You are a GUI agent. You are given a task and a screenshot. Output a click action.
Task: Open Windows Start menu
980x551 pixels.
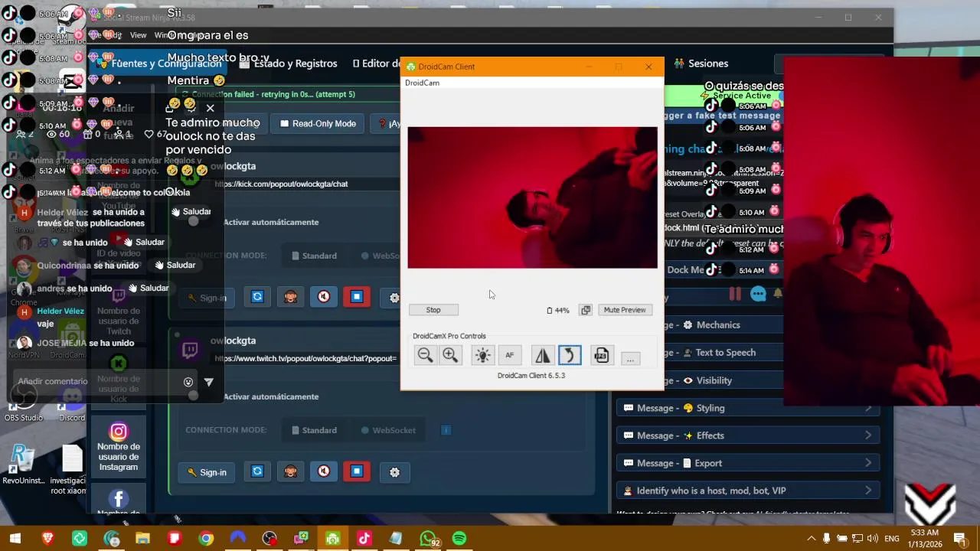click(15, 539)
